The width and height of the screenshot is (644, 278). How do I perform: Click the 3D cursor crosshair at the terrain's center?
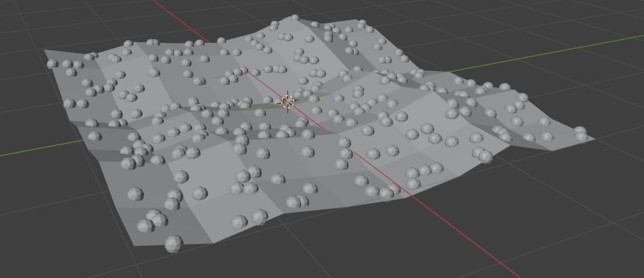click(x=288, y=101)
